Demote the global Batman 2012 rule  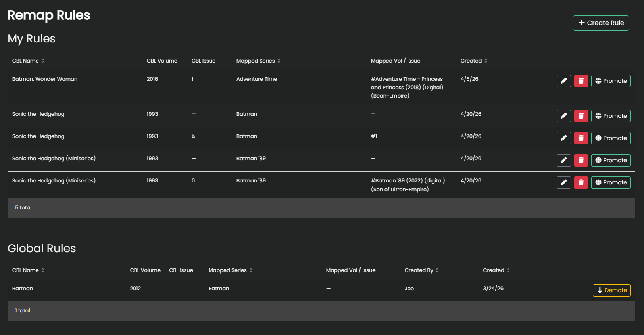point(611,290)
